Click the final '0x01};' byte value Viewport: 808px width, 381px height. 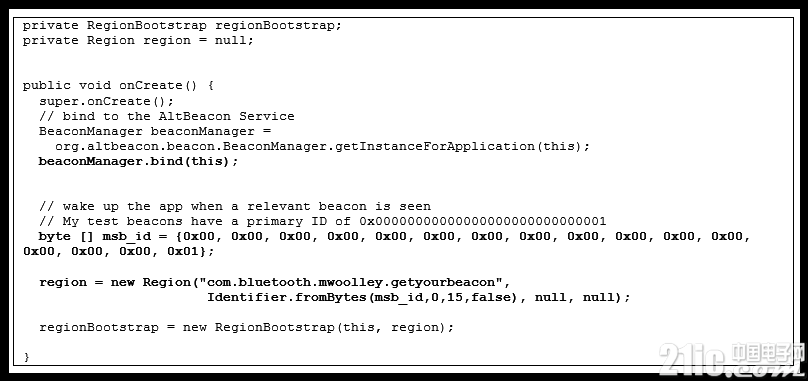[x=190, y=252]
